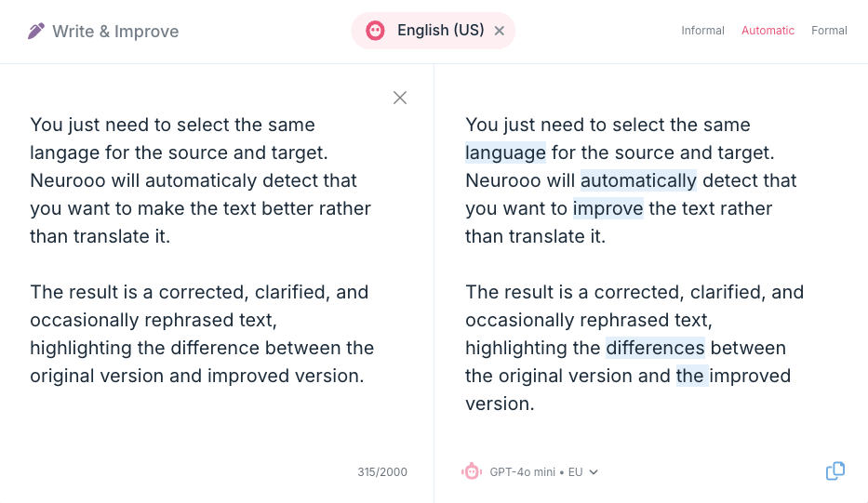
Task: Switch tone to Informal
Action: click(702, 31)
